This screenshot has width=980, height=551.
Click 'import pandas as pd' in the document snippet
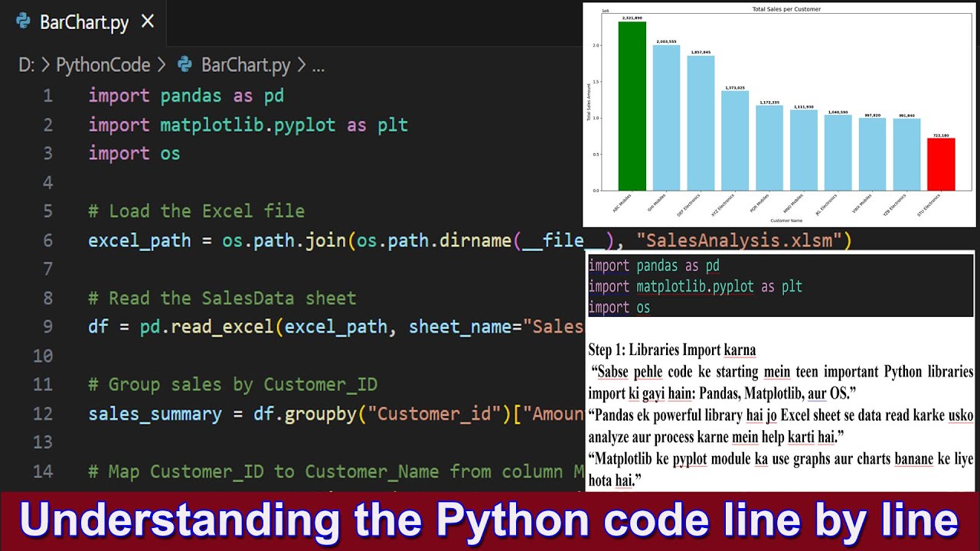[x=654, y=266]
